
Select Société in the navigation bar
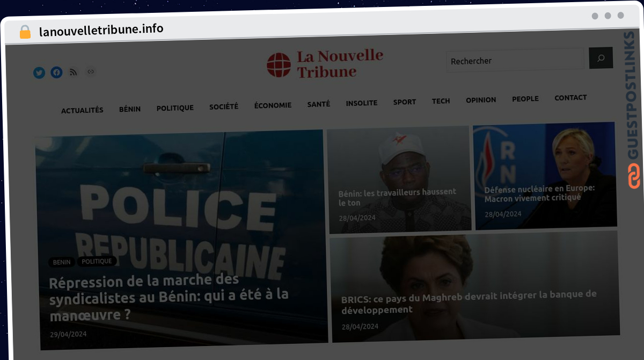224,107
